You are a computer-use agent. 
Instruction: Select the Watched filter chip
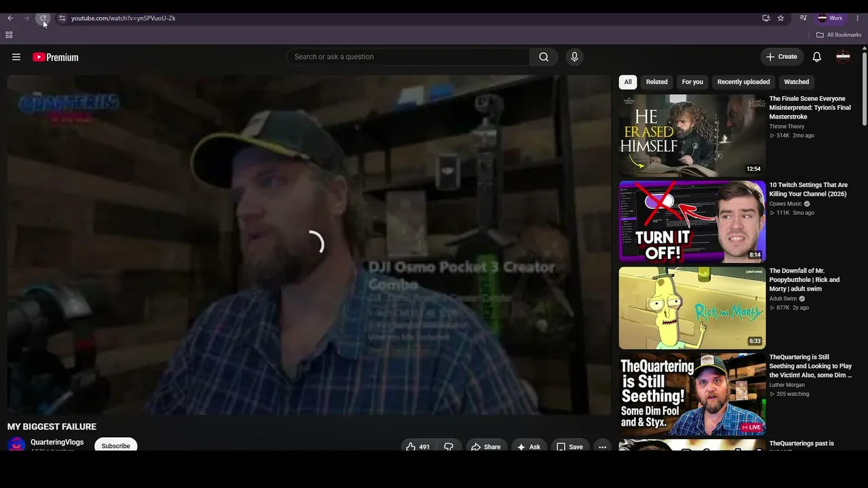[x=796, y=82]
